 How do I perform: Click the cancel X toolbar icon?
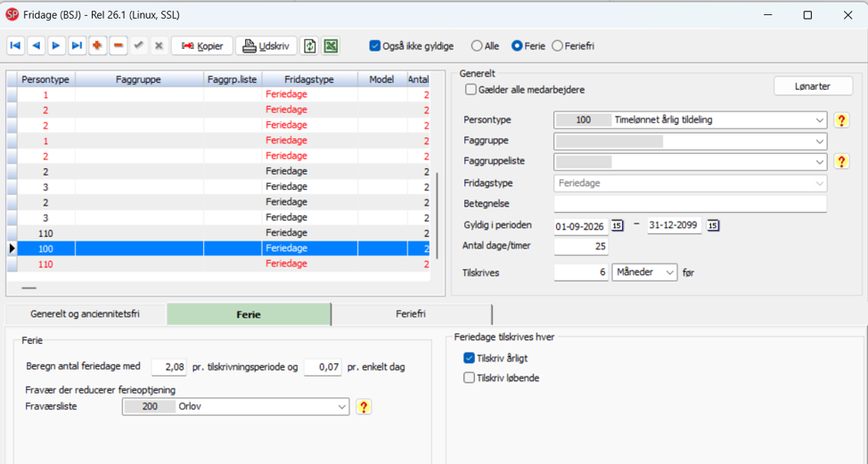click(159, 46)
